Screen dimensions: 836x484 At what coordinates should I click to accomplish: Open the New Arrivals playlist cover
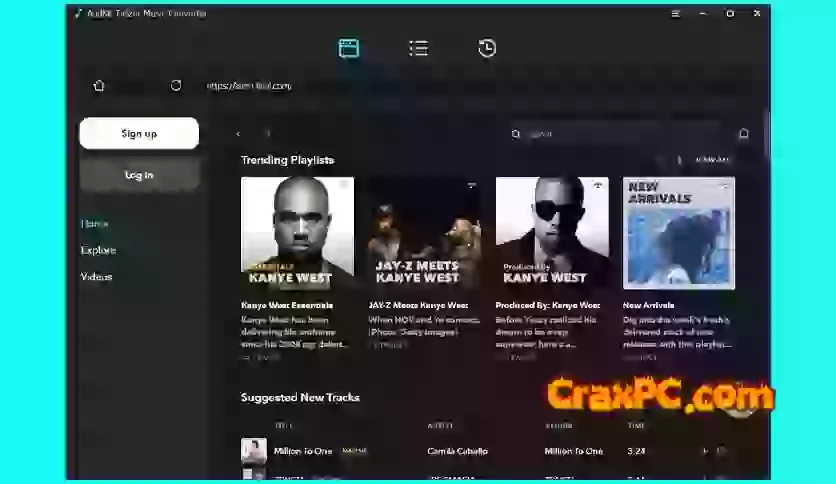pyautogui.click(x=679, y=233)
